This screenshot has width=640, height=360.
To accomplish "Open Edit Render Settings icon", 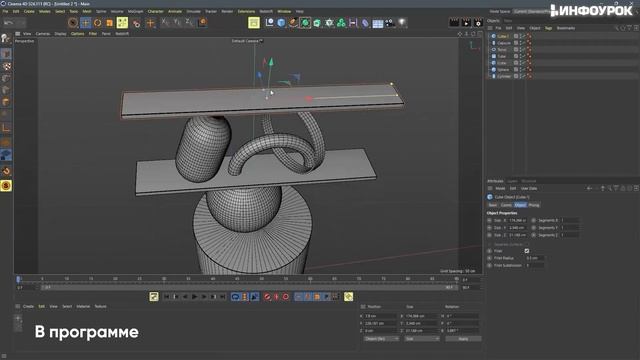I will point(478,23).
